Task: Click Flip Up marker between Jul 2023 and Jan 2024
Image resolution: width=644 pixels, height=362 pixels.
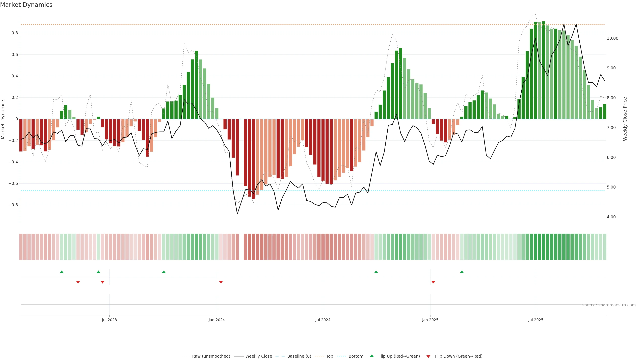Action: click(164, 272)
